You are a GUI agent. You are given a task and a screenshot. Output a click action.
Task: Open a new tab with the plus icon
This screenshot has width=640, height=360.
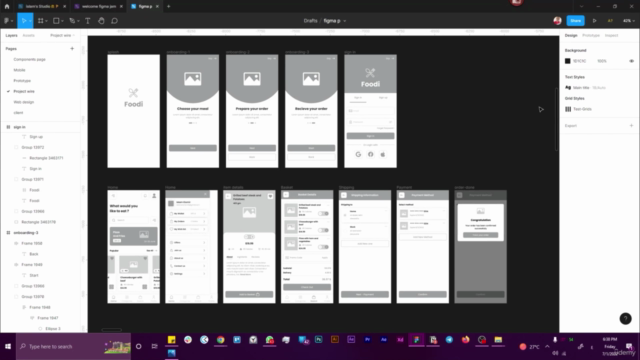pyautogui.click(x=169, y=7)
